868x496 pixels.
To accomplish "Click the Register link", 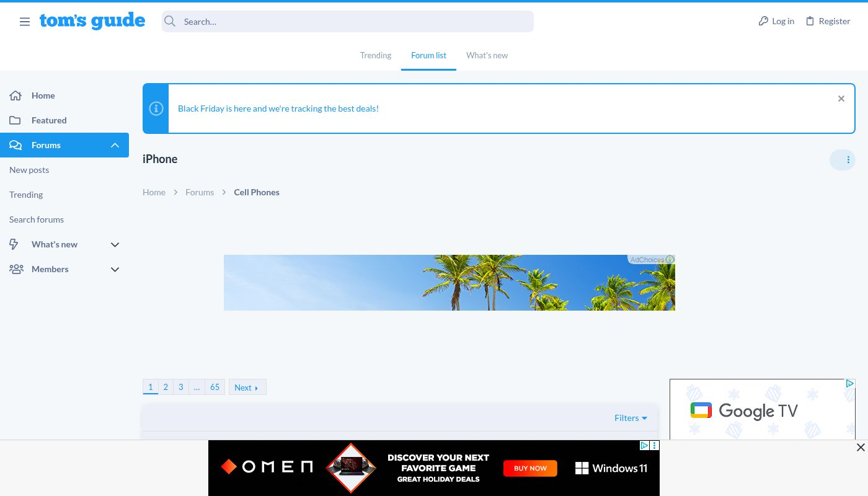I will click(828, 21).
